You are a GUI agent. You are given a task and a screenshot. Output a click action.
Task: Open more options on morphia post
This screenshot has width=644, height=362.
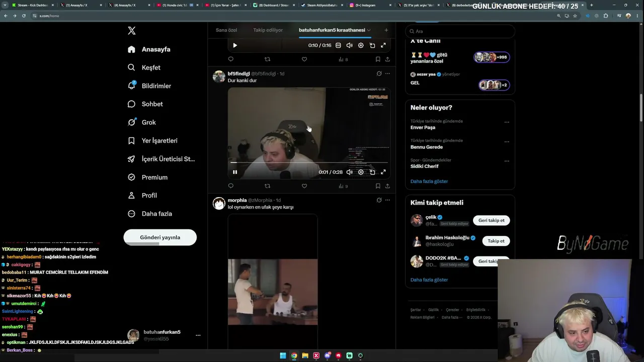pos(387,200)
